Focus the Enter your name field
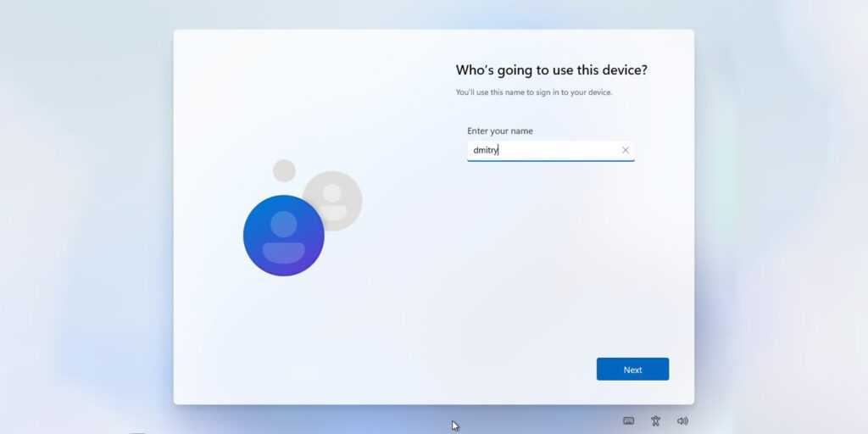The image size is (868, 434). pyautogui.click(x=550, y=151)
